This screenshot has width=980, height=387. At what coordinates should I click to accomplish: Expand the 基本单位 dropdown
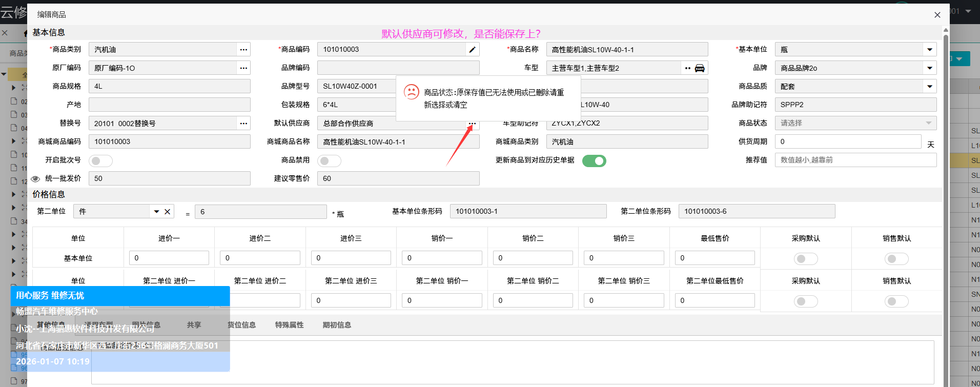(929, 50)
